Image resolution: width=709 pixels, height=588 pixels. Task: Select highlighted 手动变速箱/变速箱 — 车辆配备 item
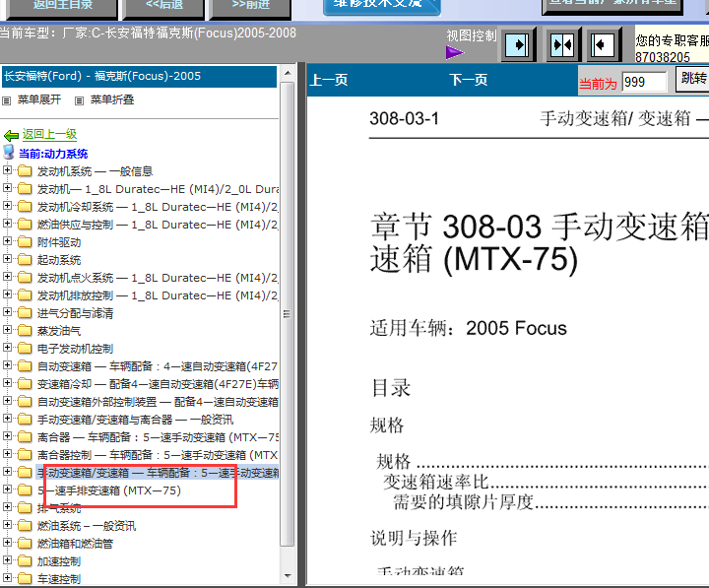(x=158, y=473)
